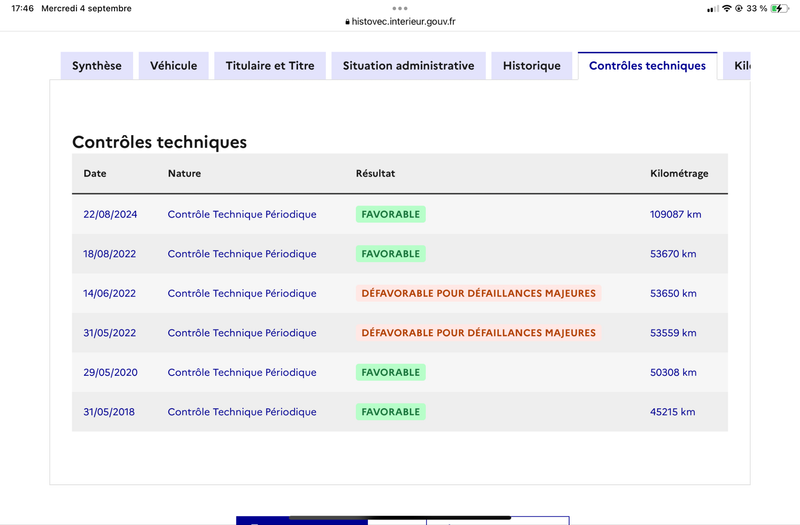The width and height of the screenshot is (800, 525).
Task: Select the date 22/08/2024
Action: (x=110, y=214)
